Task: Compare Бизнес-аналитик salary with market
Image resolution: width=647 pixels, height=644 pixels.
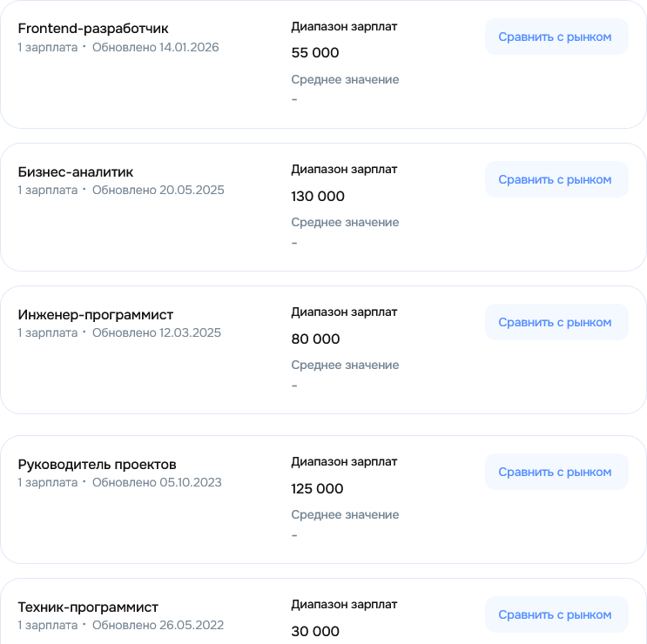Action: coord(556,179)
